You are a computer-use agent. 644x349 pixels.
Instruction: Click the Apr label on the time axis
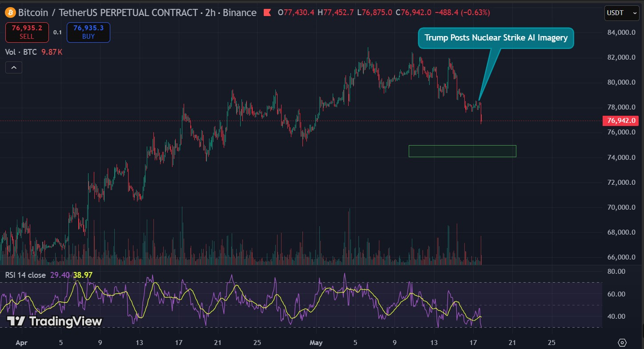[21, 344]
